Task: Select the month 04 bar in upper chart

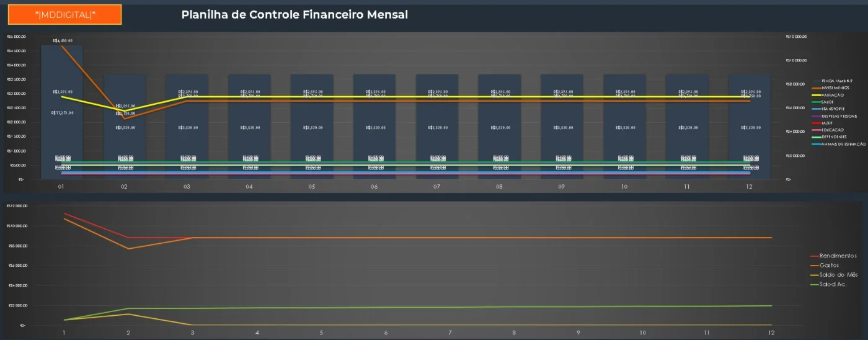Action: pyautogui.click(x=249, y=127)
